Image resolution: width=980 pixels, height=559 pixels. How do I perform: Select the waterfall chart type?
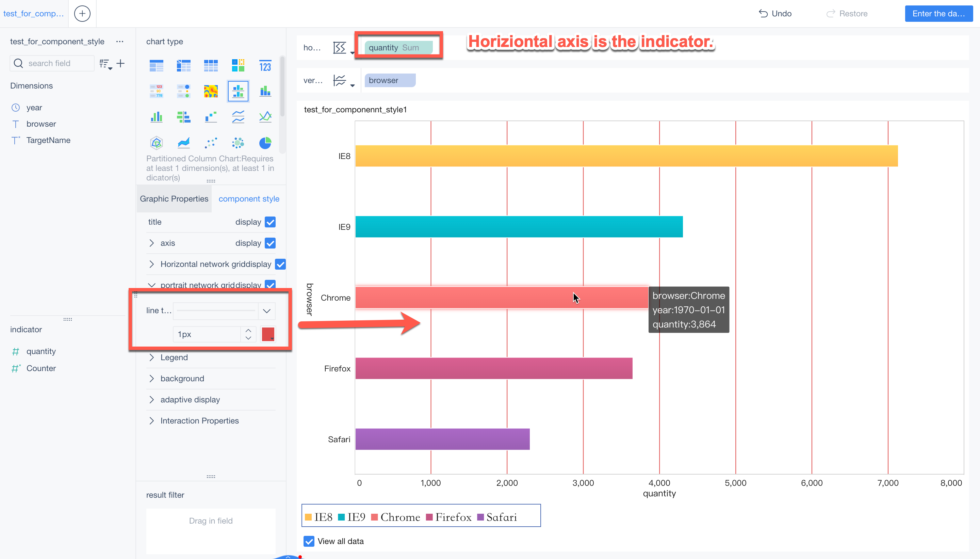[x=211, y=117]
